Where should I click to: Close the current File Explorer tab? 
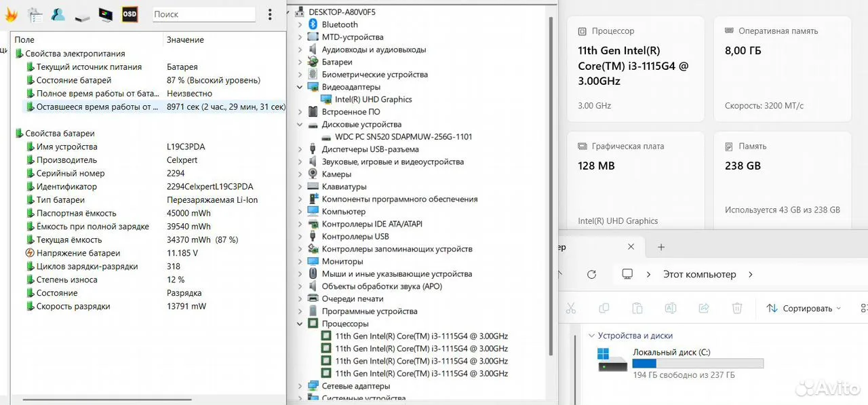pyautogui.click(x=631, y=247)
